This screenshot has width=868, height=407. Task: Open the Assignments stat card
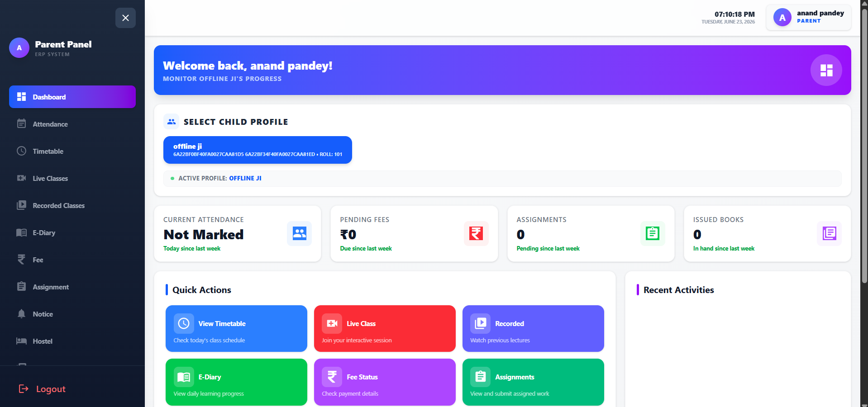591,234
